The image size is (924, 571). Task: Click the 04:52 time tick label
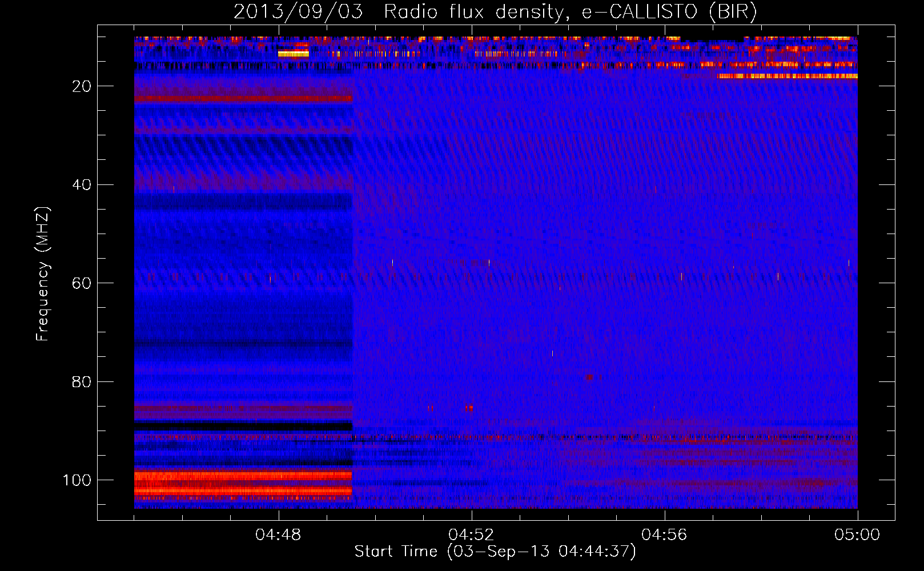[x=472, y=535]
